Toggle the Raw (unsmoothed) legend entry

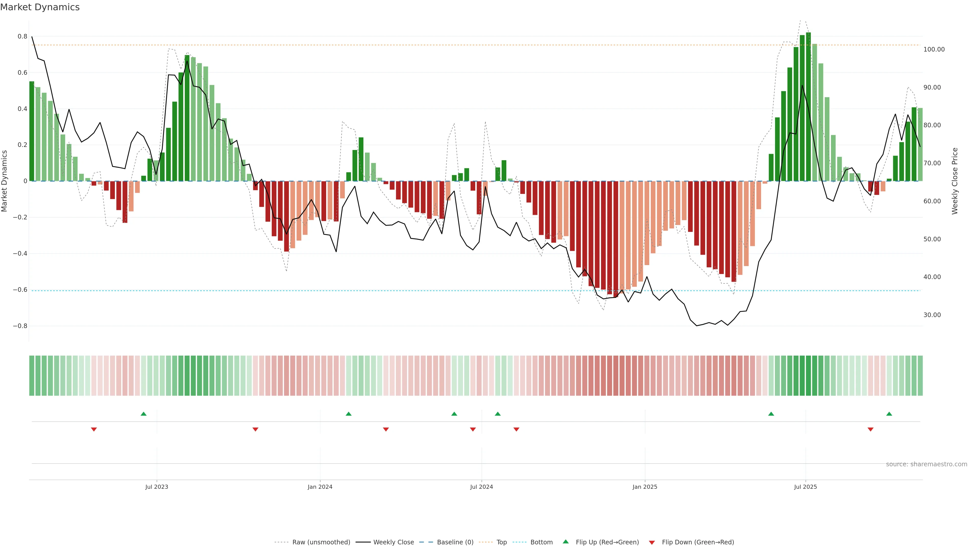[321, 542]
